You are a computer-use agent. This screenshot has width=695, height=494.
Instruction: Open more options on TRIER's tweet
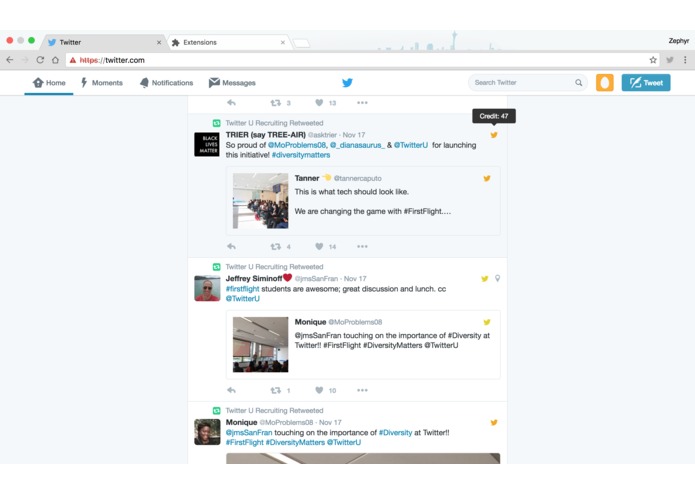click(362, 246)
